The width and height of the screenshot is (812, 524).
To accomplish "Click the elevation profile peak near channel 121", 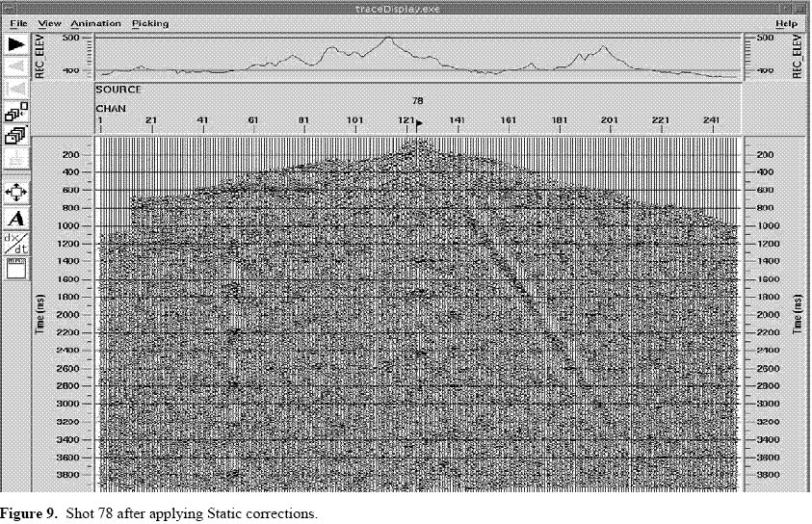I will [387, 39].
